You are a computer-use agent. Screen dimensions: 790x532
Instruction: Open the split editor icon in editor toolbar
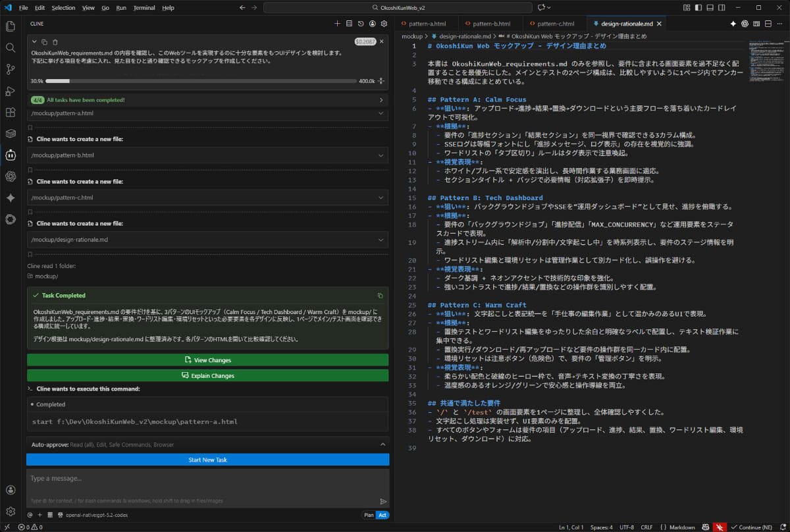tap(768, 23)
